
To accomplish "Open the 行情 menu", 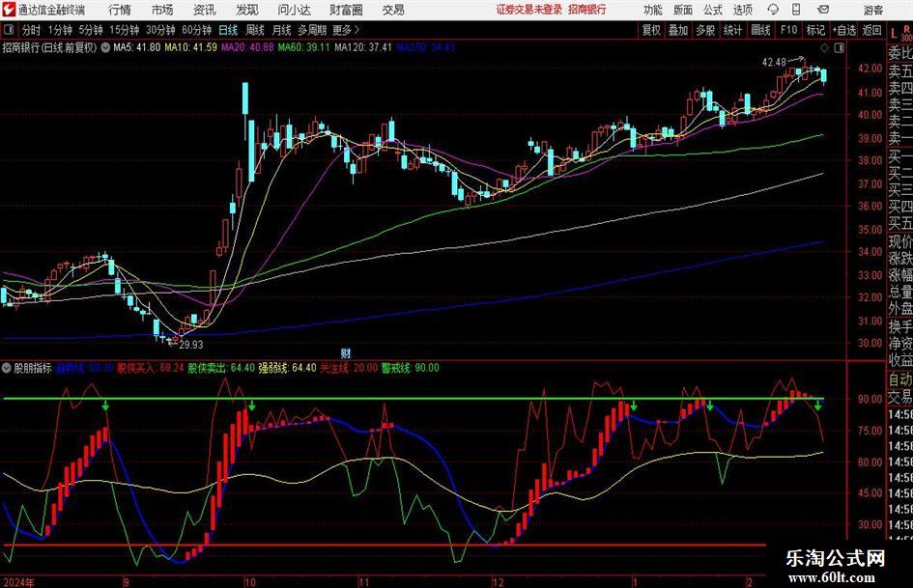I will coord(120,10).
